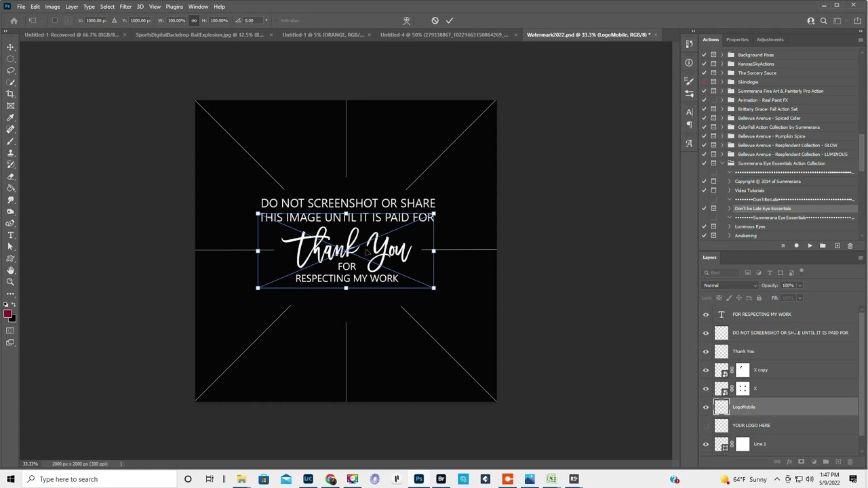Hide the LogoMobile layer
The width and height of the screenshot is (868, 488).
coord(705,407)
